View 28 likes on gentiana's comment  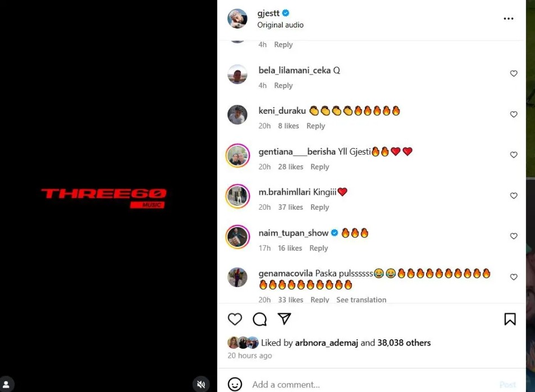[291, 167]
